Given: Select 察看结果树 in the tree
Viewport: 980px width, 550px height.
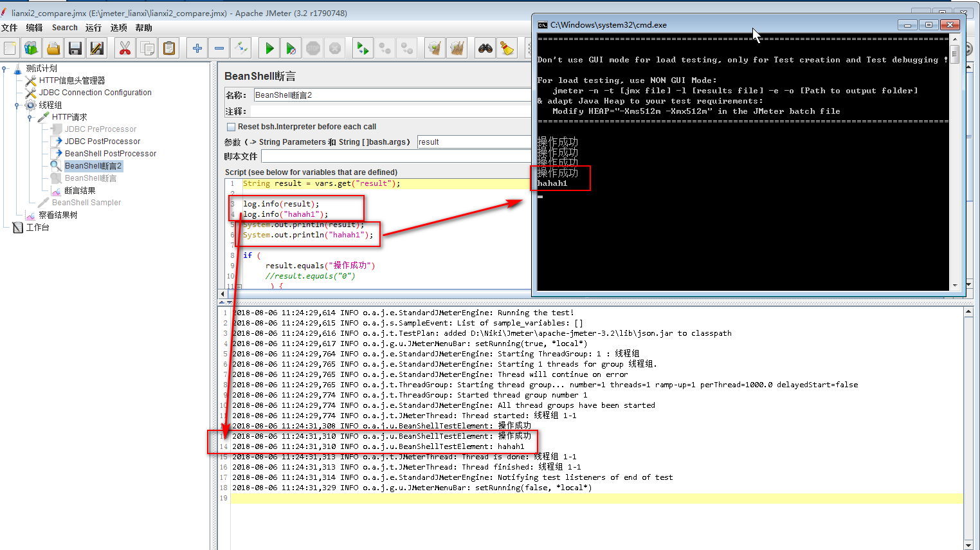Looking at the screenshot, I should (x=58, y=215).
